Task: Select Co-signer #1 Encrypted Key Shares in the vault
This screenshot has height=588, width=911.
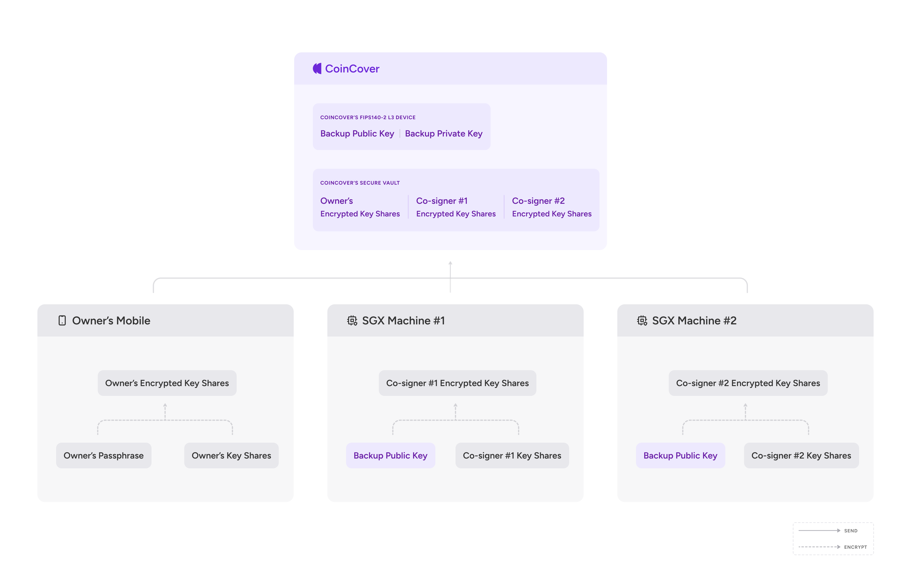Action: [456, 207]
